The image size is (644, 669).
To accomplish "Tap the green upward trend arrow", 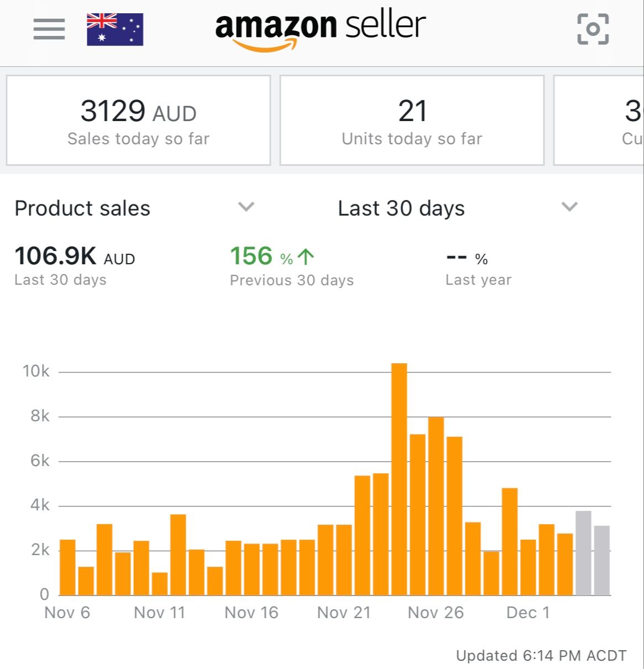I will click(x=306, y=257).
